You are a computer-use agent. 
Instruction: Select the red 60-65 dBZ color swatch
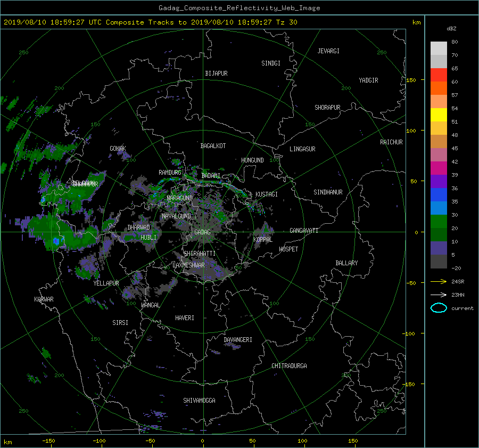click(439, 75)
